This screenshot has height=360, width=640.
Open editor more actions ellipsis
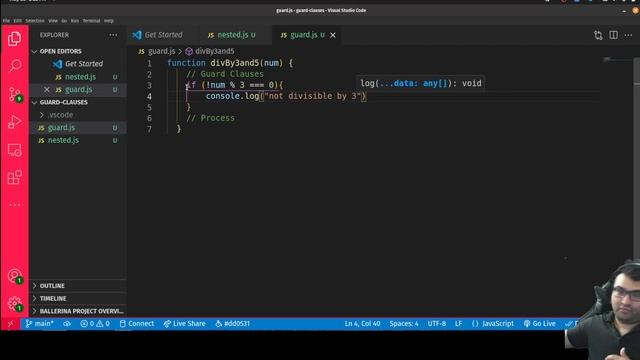629,35
